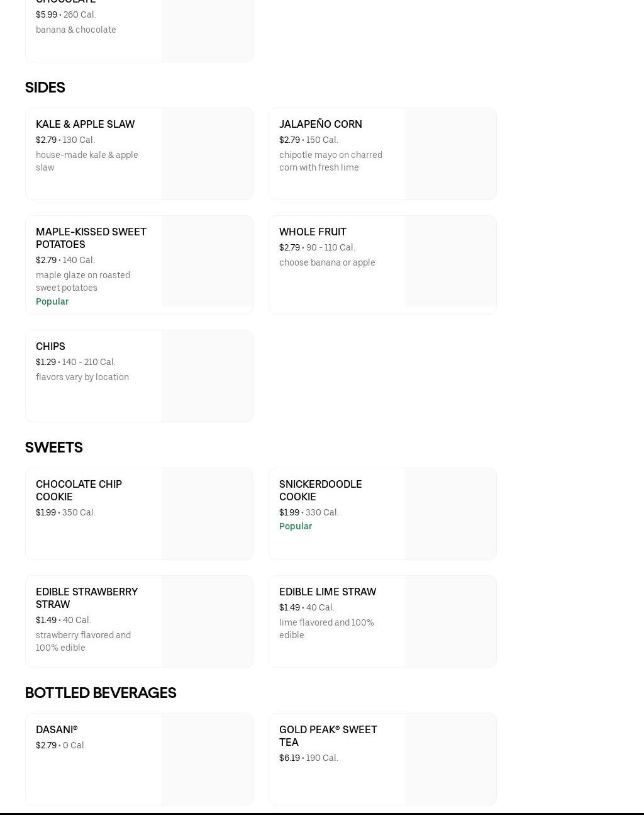Select the Dasani bottled water title
The width and height of the screenshot is (644, 815).
tap(57, 729)
